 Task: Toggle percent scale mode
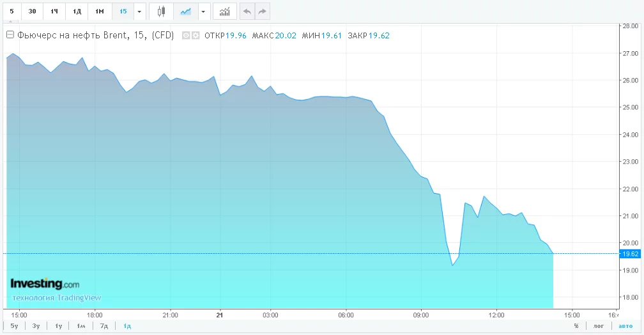pyautogui.click(x=576, y=326)
